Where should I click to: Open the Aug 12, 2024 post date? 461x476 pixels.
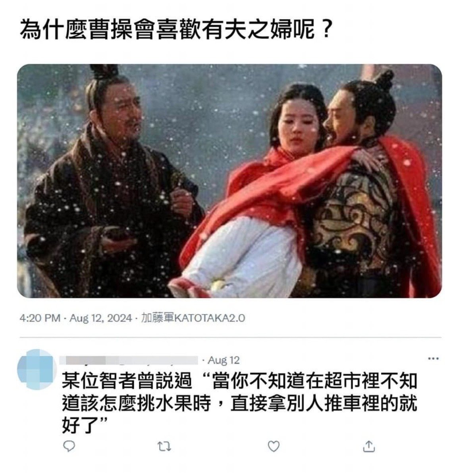tap(100, 318)
